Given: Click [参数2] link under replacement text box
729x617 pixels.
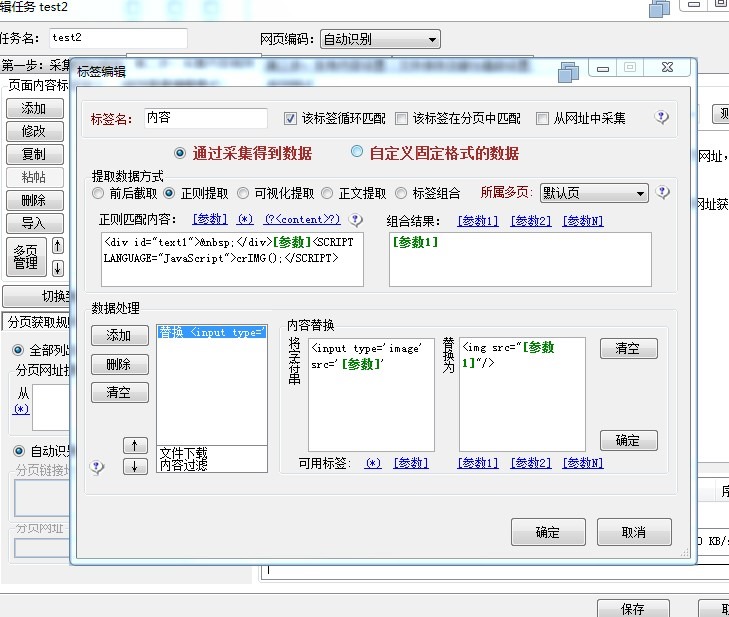Looking at the screenshot, I should (x=530, y=463).
